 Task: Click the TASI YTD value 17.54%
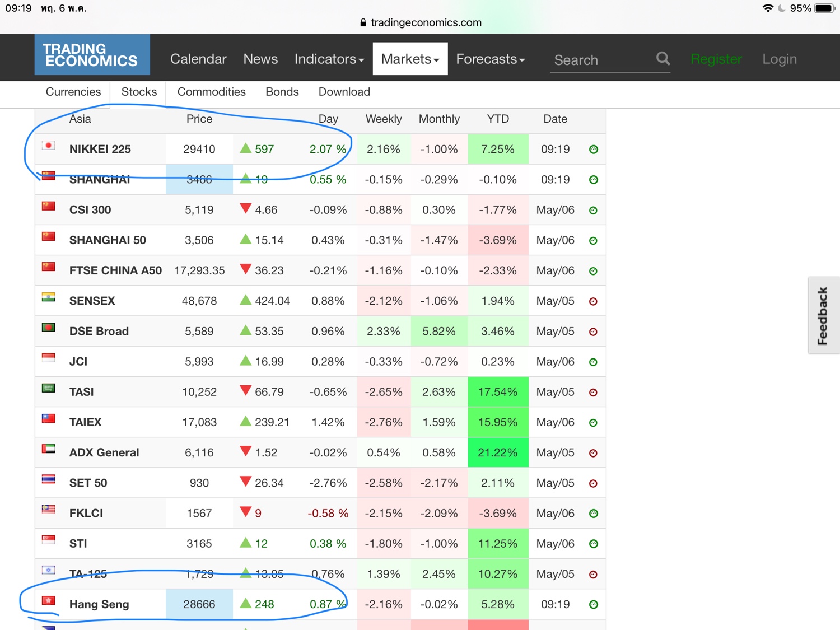(498, 392)
